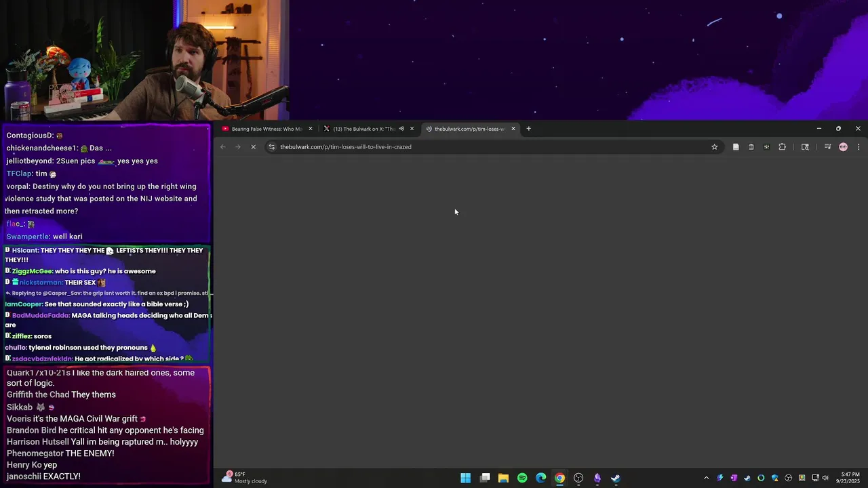Click Griffith the Chad 'They thems' message
Viewport: 868px width, 488px height.
(x=61, y=394)
